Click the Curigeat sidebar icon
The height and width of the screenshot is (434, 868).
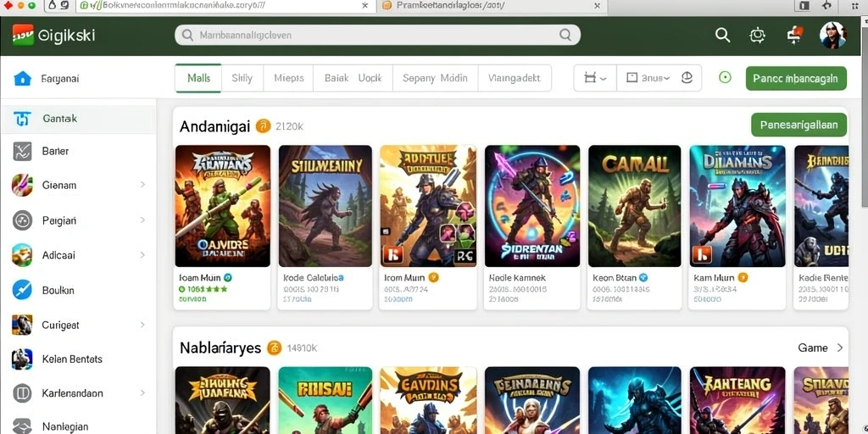click(22, 325)
